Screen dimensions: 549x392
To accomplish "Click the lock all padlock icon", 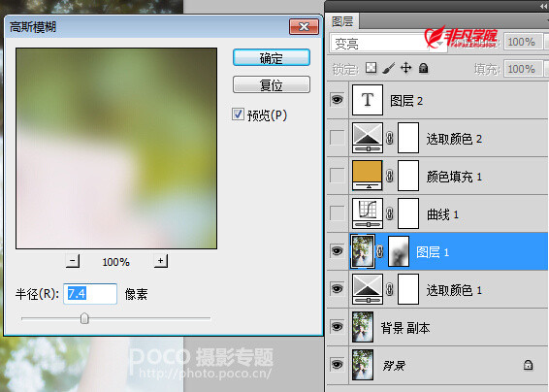I will coord(424,68).
